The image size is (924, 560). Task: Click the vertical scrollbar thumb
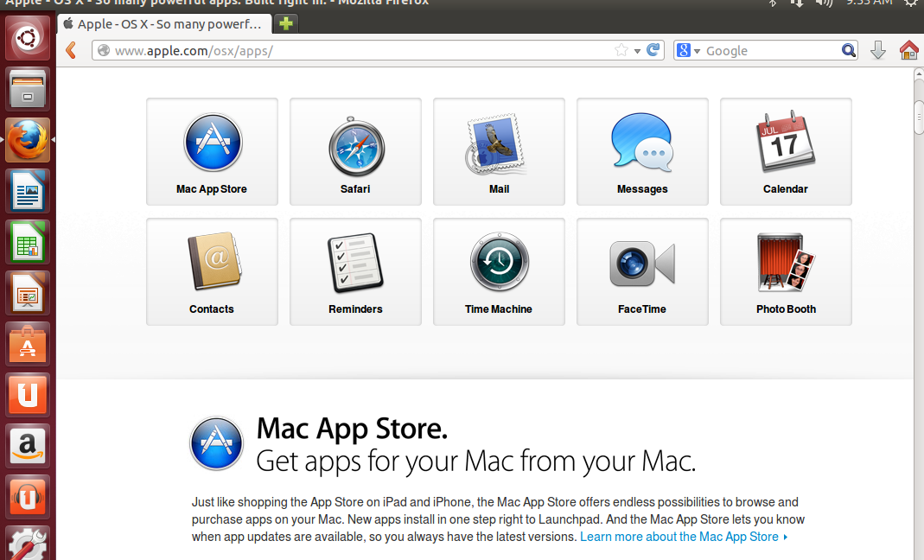tap(918, 118)
